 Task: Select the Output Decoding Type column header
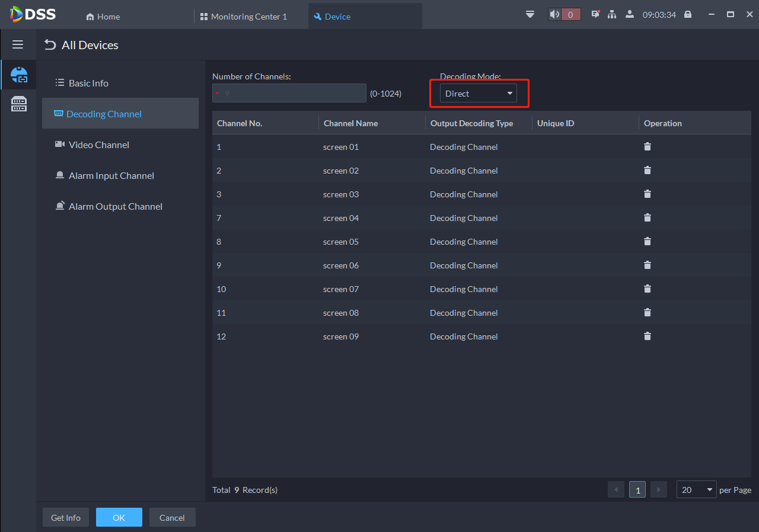pyautogui.click(x=472, y=123)
